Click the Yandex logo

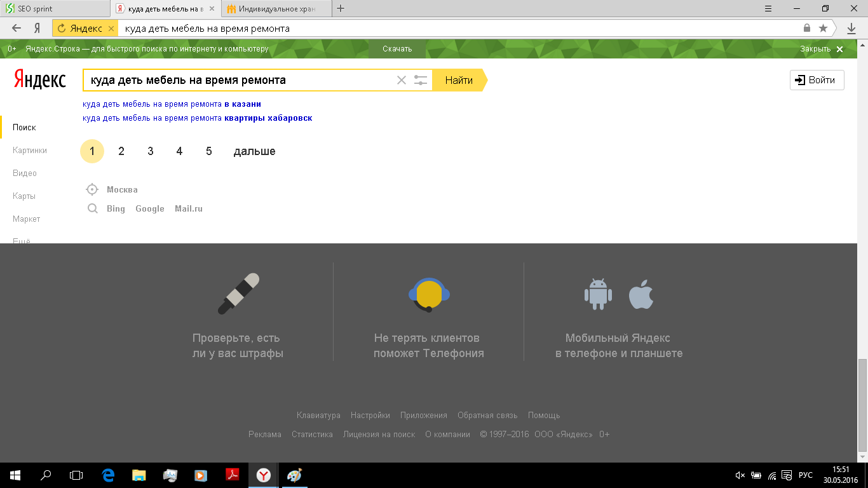coord(39,80)
